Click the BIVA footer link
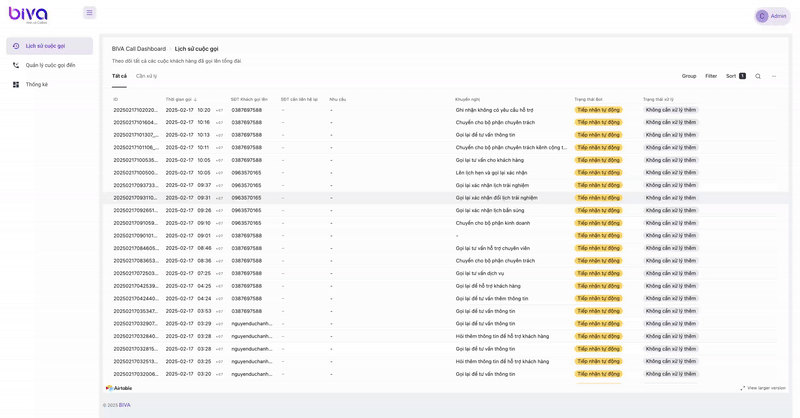800x418 pixels. point(124,405)
